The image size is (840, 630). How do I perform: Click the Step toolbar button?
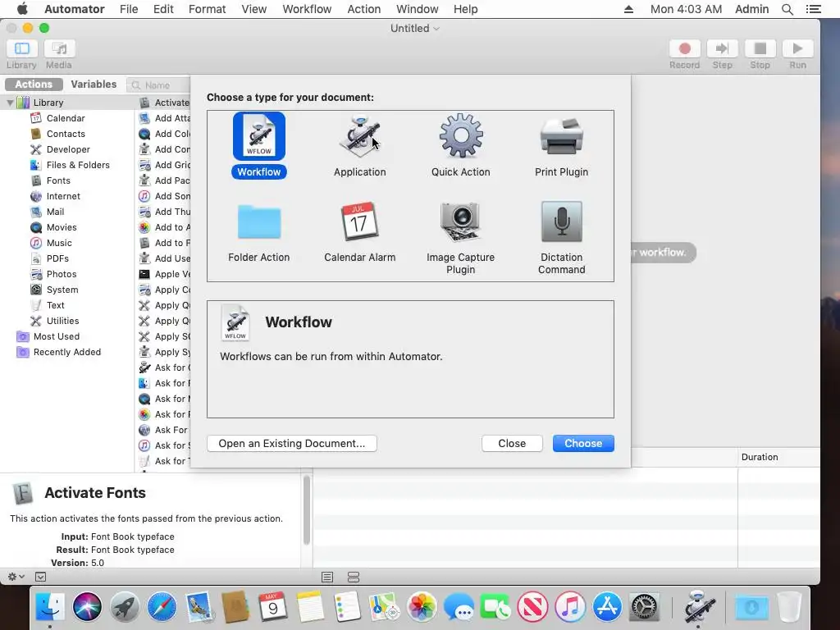(x=722, y=48)
